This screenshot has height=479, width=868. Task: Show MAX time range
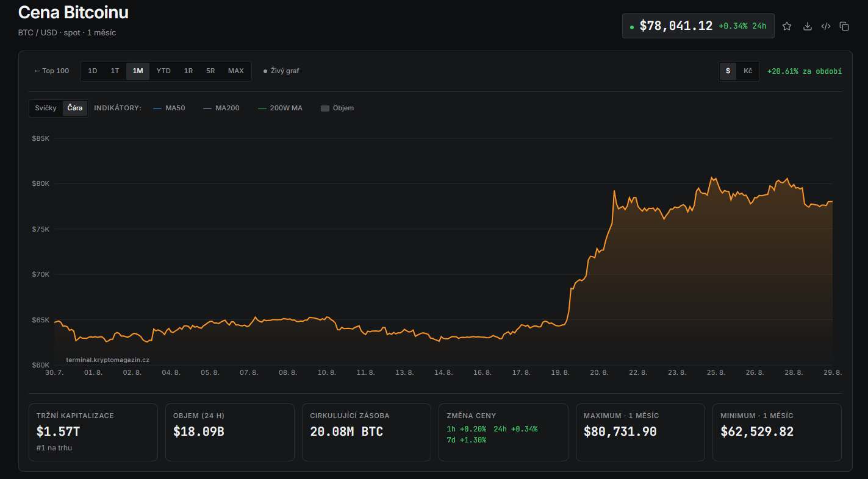[x=236, y=71]
